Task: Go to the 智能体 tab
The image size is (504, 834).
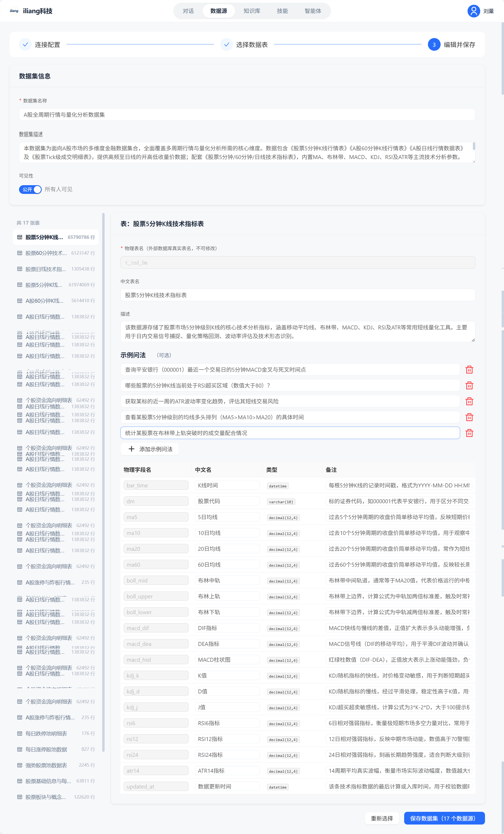Action: [x=313, y=11]
